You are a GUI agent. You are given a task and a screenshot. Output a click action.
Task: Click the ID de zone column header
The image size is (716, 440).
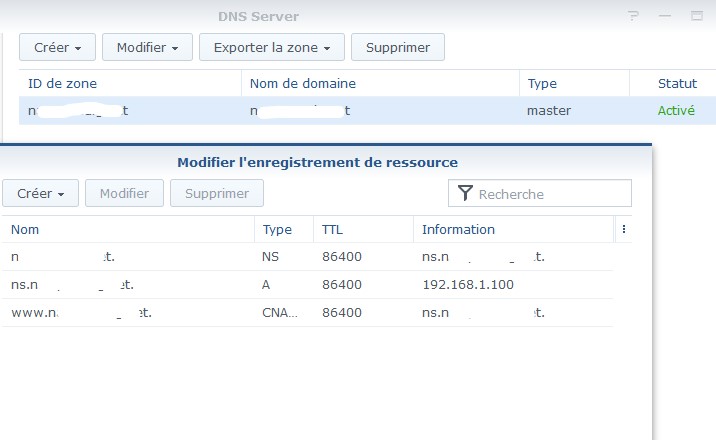[130, 84]
